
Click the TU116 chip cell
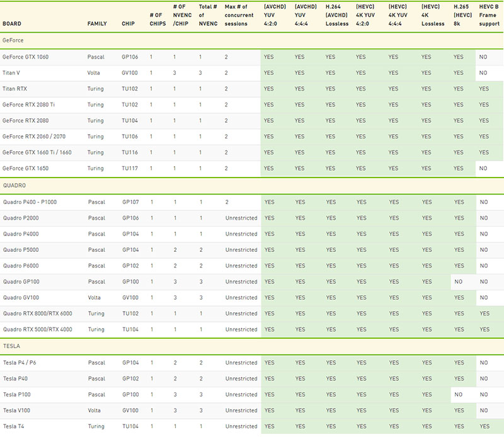130,152
